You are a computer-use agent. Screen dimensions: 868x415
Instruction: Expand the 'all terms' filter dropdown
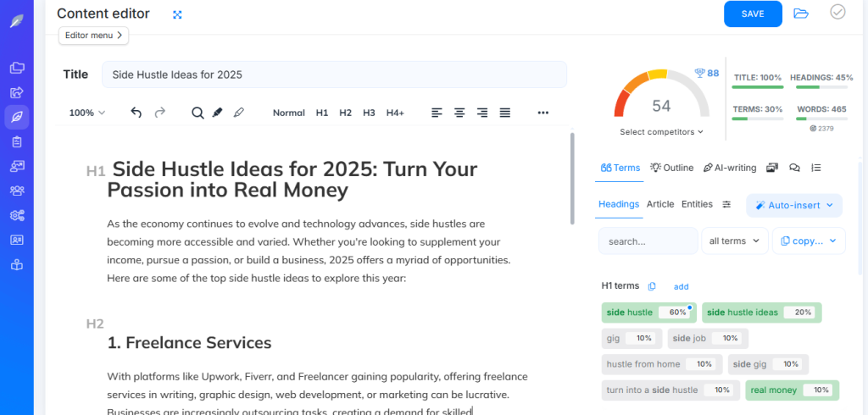tap(734, 241)
